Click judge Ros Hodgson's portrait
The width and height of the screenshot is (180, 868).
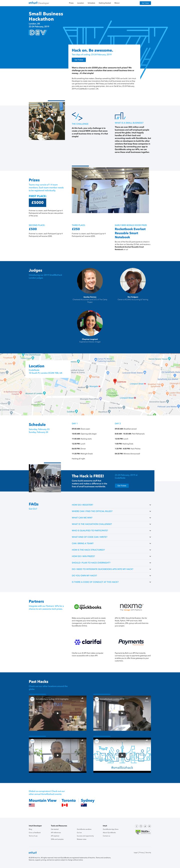pyautogui.click(x=133, y=281)
